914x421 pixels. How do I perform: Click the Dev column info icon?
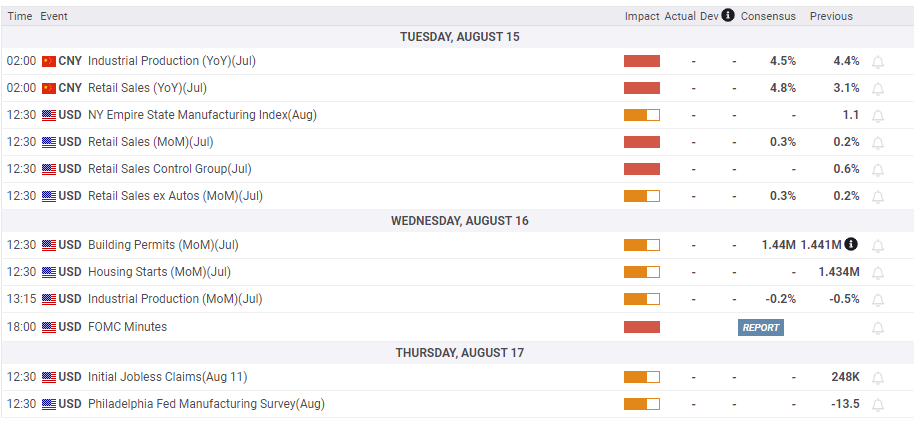728,15
